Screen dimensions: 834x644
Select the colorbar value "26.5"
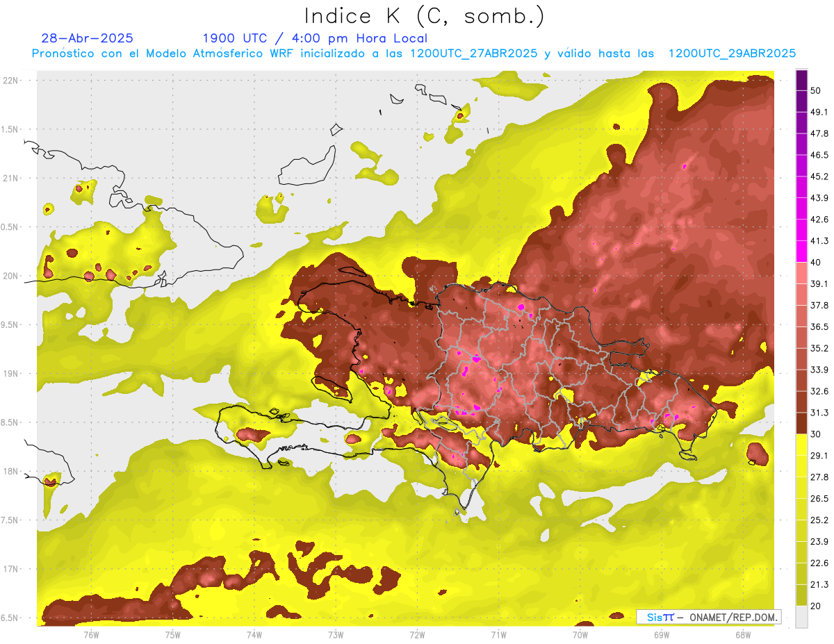click(819, 499)
